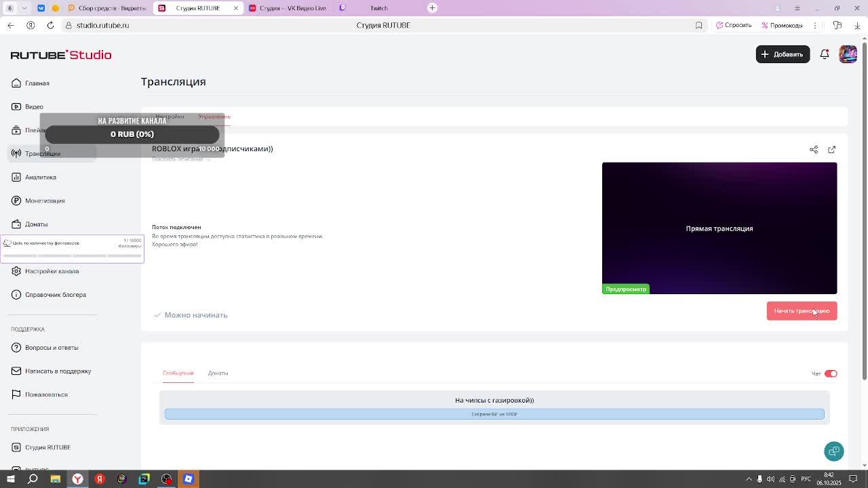868x488 pixels.
Task: Open the support chat widget button
Action: [834, 451]
